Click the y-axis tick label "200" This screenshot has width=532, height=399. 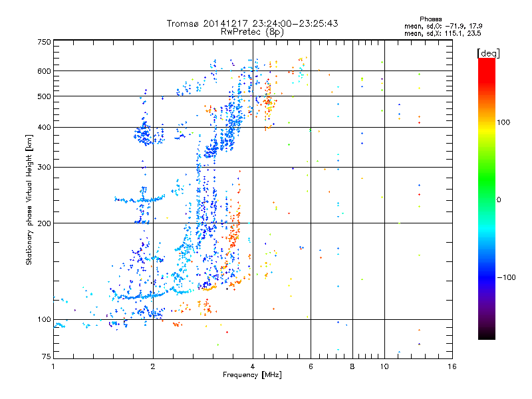coord(45,223)
